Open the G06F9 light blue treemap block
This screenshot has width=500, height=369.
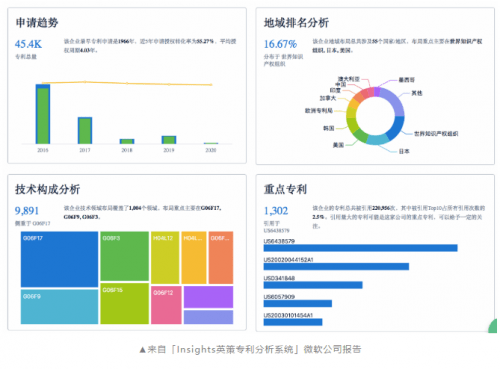point(59,307)
